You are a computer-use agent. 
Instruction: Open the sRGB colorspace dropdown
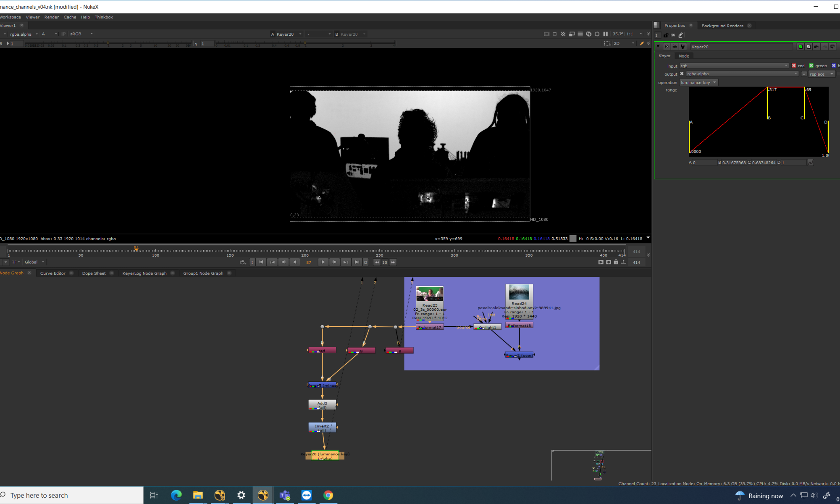[81, 34]
